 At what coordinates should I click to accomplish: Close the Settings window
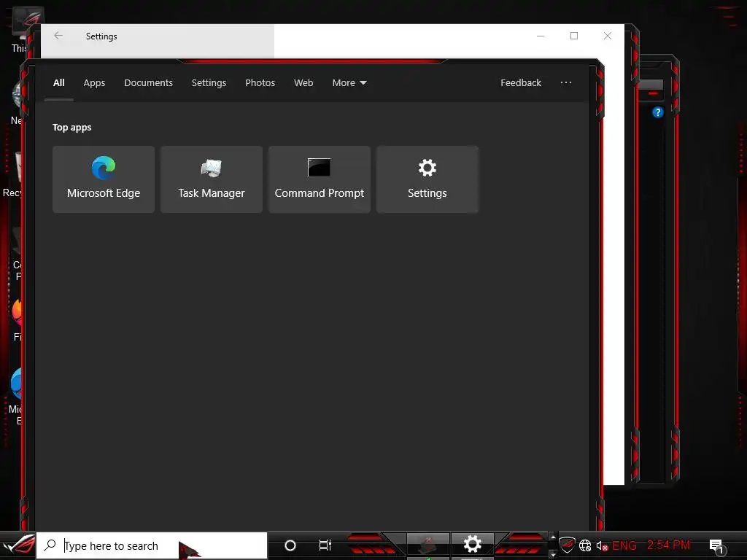tap(608, 36)
